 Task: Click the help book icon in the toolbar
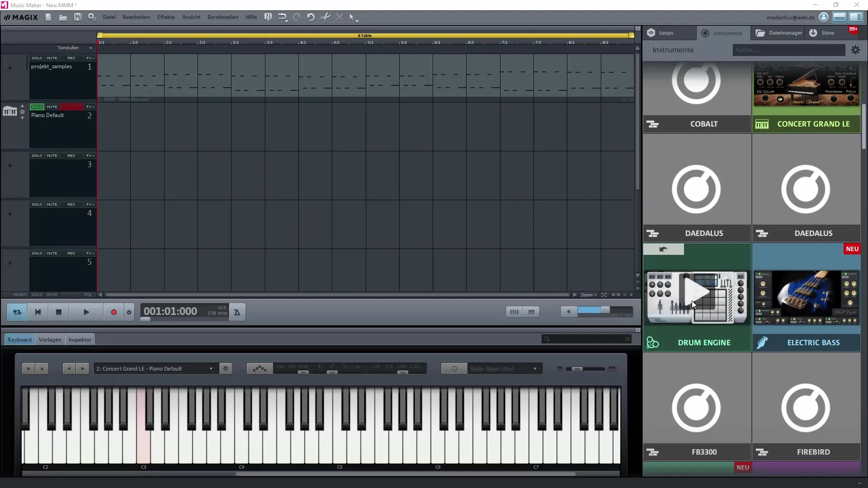(x=268, y=17)
